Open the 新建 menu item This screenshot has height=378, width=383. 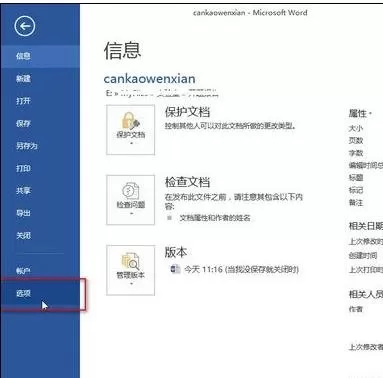click(x=40, y=78)
